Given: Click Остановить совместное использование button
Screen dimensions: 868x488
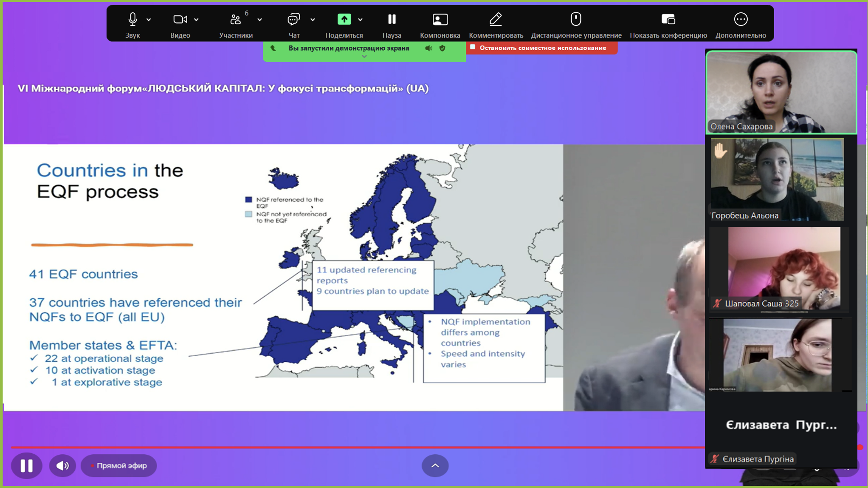Looking at the screenshot, I should [542, 48].
